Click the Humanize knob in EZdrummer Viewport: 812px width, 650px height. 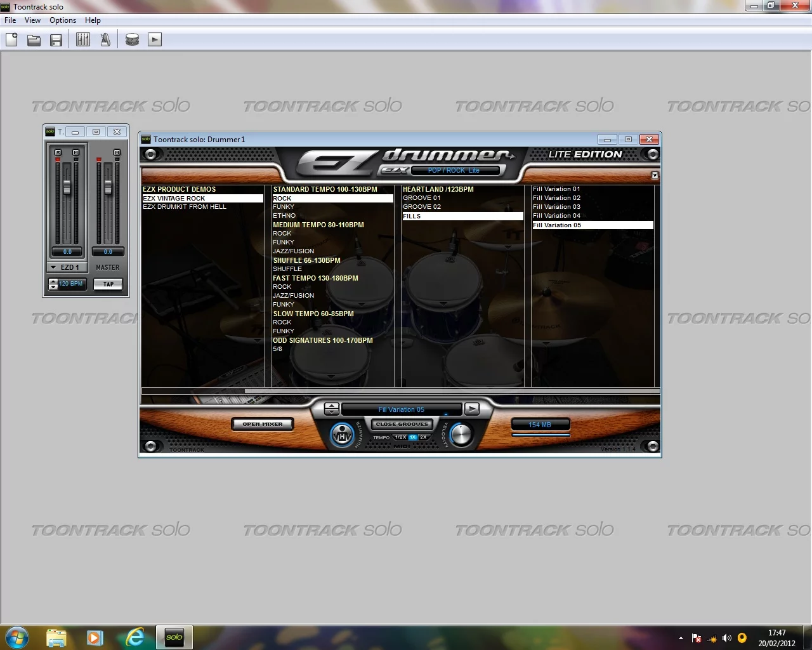tap(343, 435)
